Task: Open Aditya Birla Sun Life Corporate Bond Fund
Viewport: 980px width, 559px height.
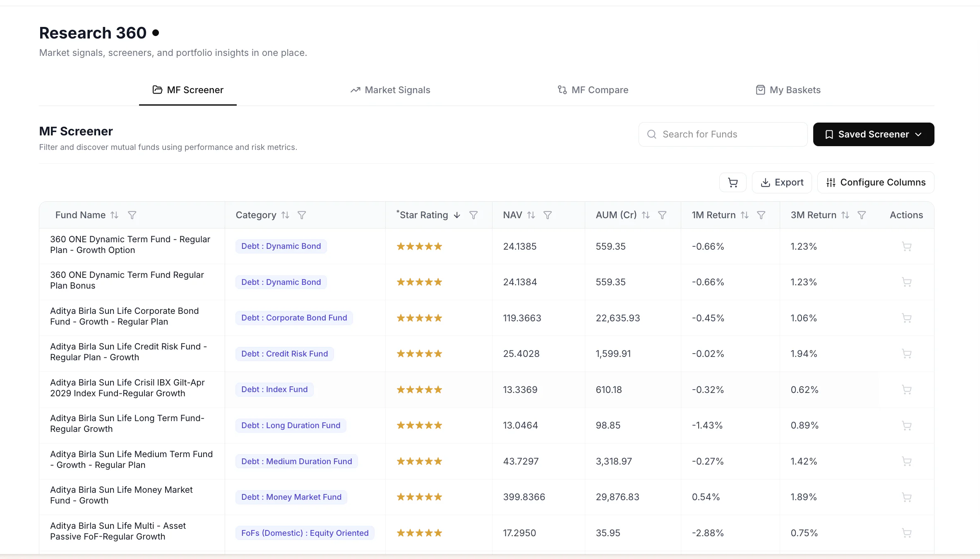Action: click(125, 316)
